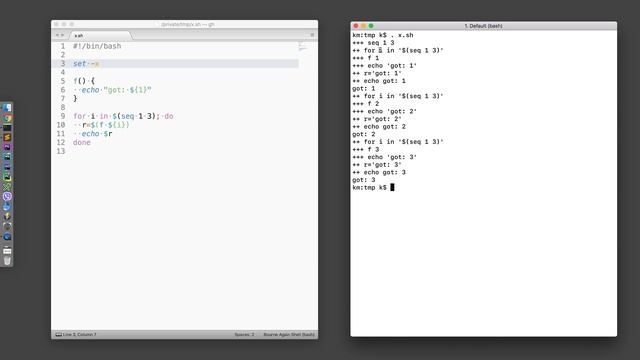Click the 'for i in $(seq 1 3); do' line

click(x=123, y=116)
